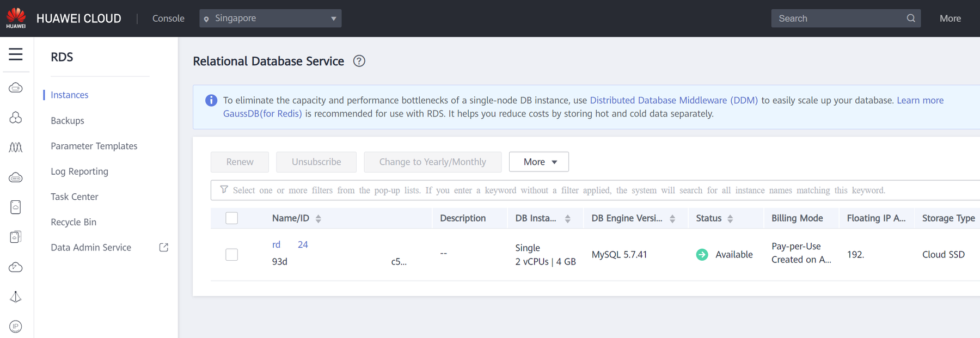
Task: Click the Learn more link
Action: coord(920,100)
